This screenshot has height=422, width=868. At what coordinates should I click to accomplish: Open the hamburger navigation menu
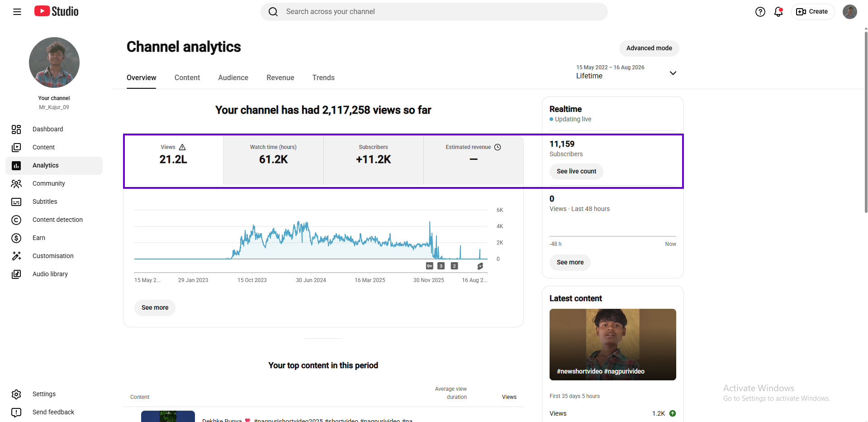pyautogui.click(x=17, y=12)
